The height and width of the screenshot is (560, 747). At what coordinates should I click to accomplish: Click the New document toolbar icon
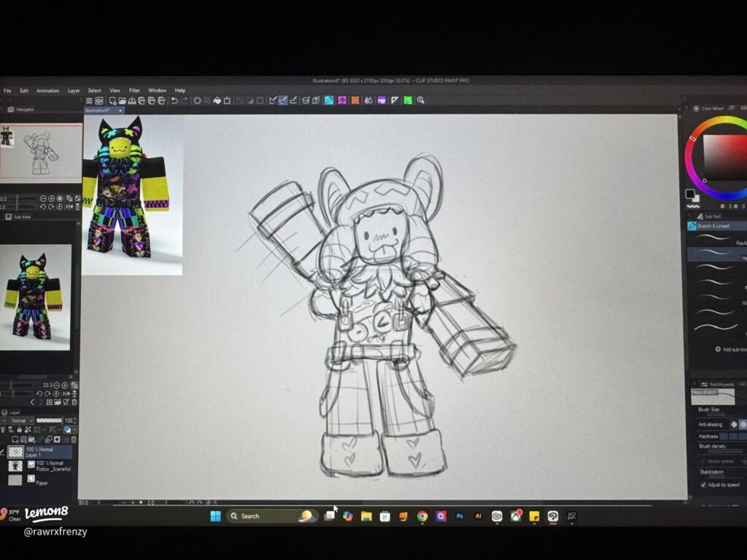coord(113,101)
